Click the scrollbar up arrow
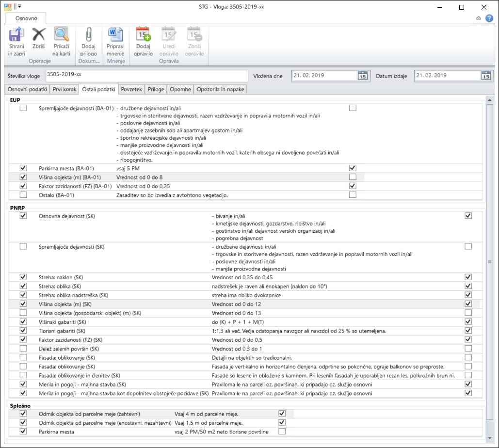This screenshot has width=499, height=448. click(489, 100)
